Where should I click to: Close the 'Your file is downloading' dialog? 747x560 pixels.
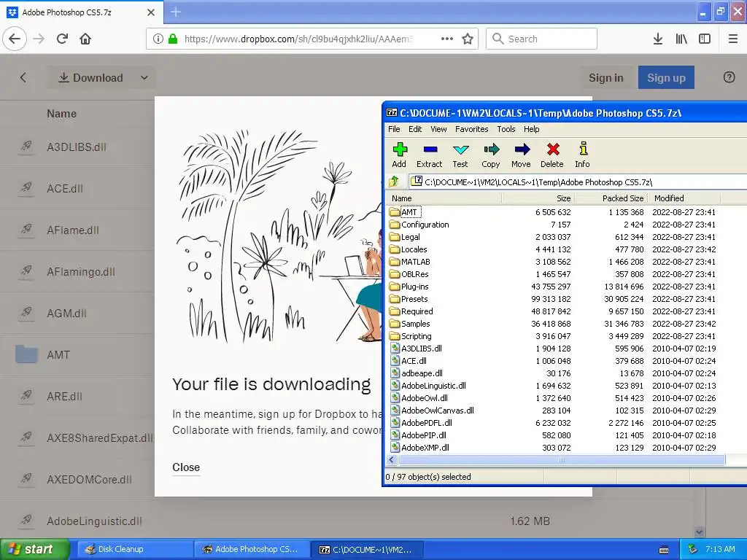(186, 467)
